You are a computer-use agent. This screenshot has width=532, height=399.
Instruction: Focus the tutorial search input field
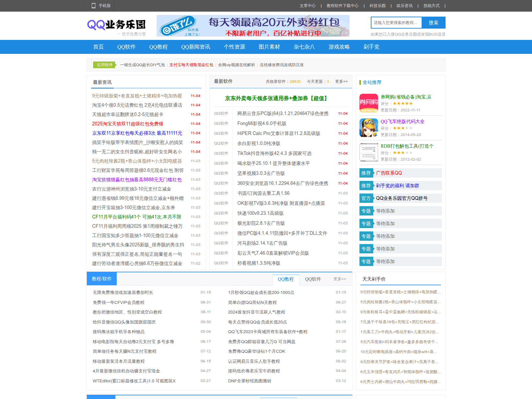(396, 23)
